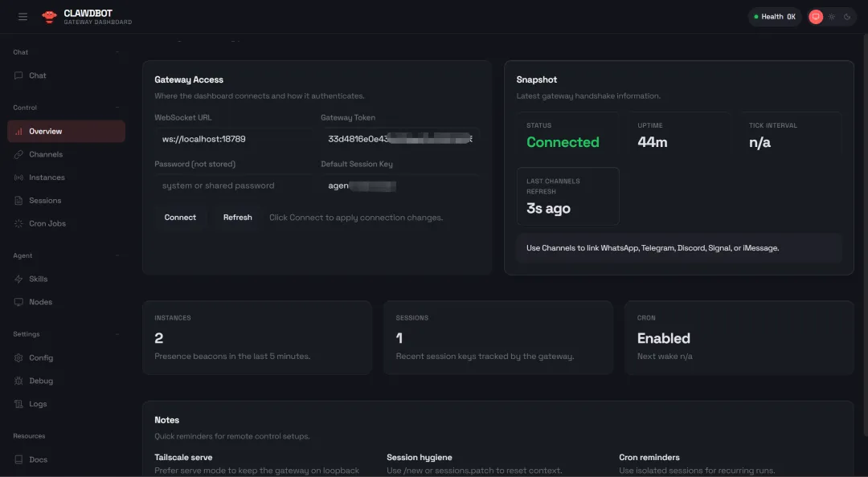
Task: Open the Cron Jobs page
Action: pyautogui.click(x=67, y=223)
